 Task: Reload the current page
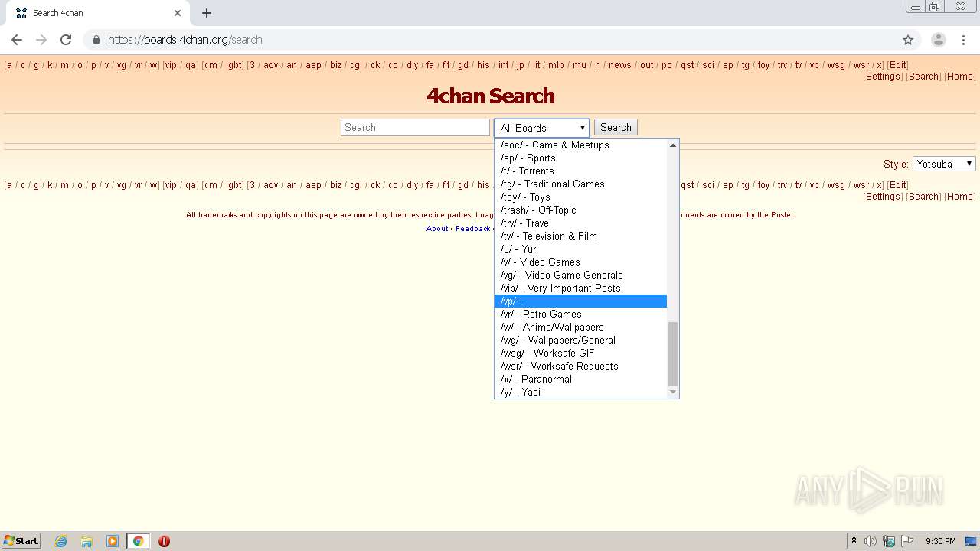pyautogui.click(x=66, y=40)
